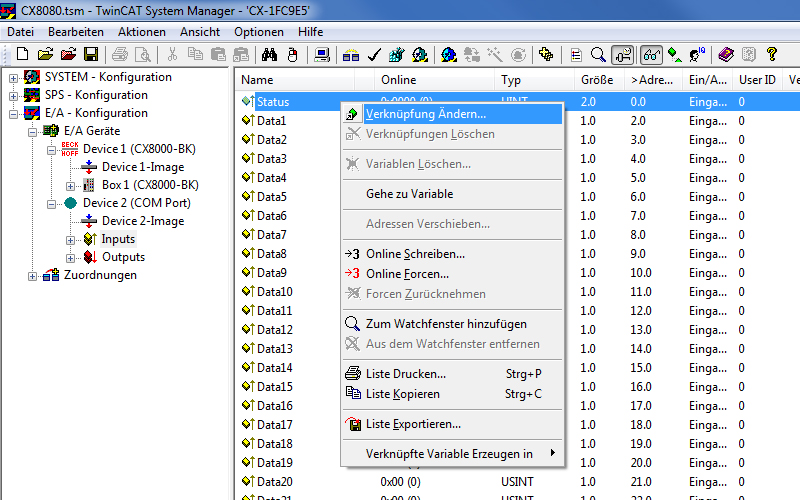Click the green and black diamond toolbar icon
This screenshot has width=800, height=500.
point(675,54)
